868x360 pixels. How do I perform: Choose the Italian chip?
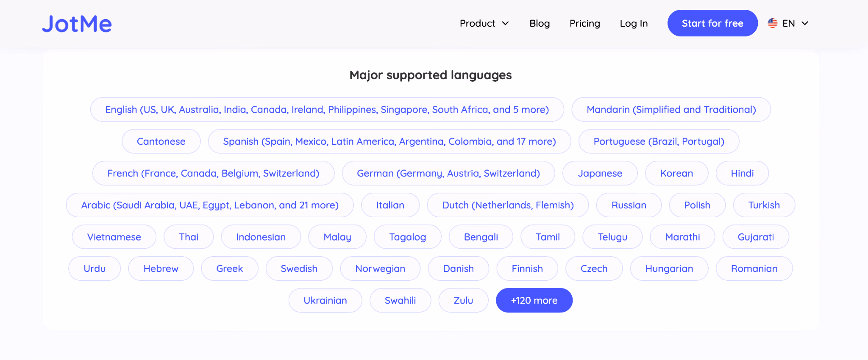pyautogui.click(x=390, y=205)
